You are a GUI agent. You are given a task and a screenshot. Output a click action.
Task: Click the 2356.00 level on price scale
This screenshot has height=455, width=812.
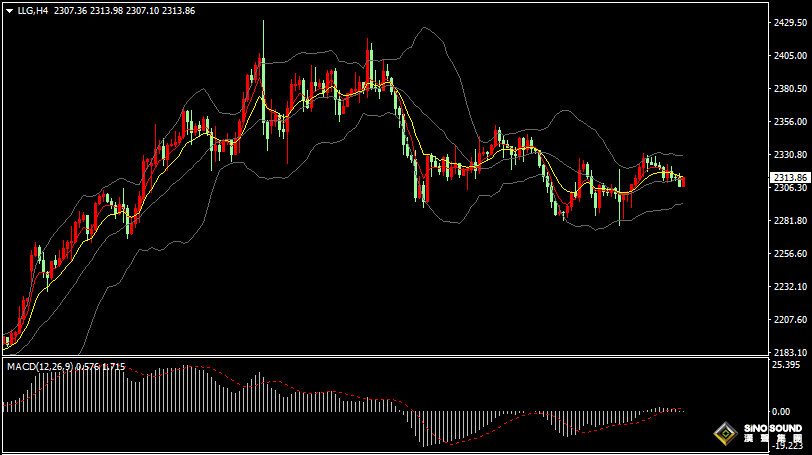789,122
